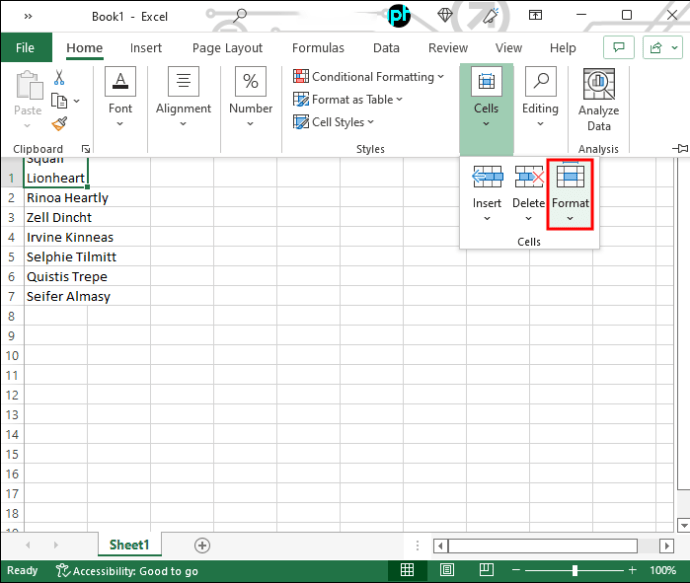The image size is (690, 583).
Task: Click the horizontal scrollbar track
Action: [543, 546]
